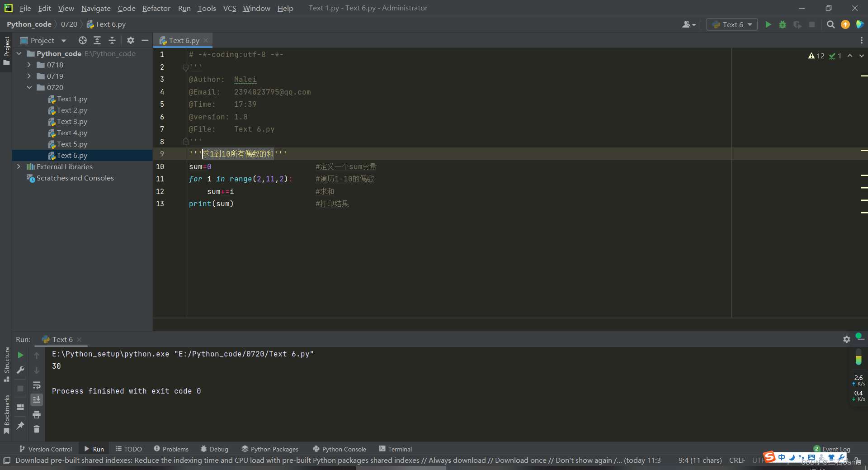
Task: Open the Problems tool window
Action: point(171,449)
